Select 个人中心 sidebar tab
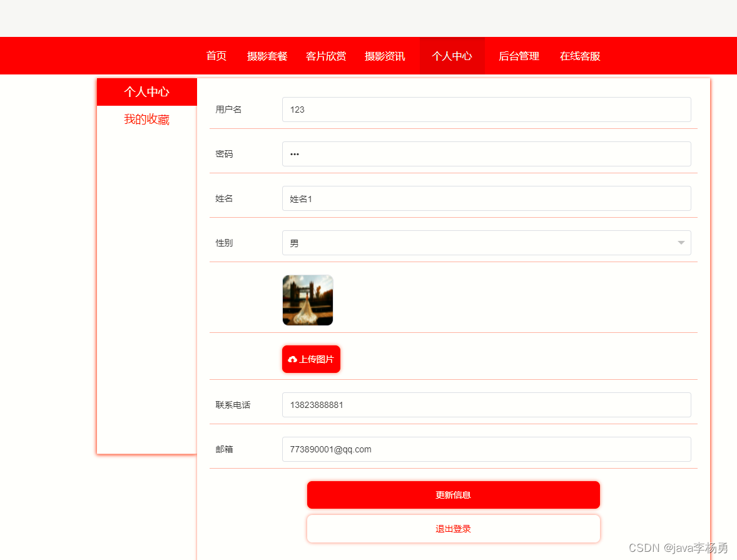 click(x=146, y=92)
